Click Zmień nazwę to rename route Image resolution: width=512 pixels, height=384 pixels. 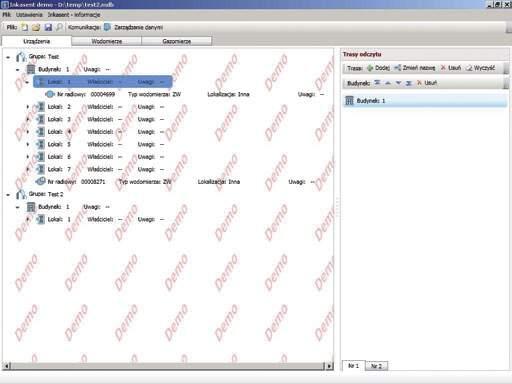pos(415,68)
